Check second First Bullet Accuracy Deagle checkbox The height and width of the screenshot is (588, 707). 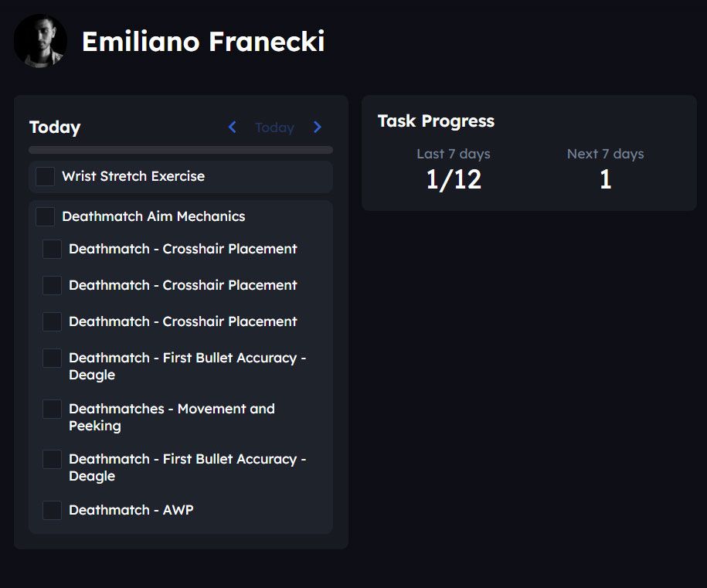[52, 459]
